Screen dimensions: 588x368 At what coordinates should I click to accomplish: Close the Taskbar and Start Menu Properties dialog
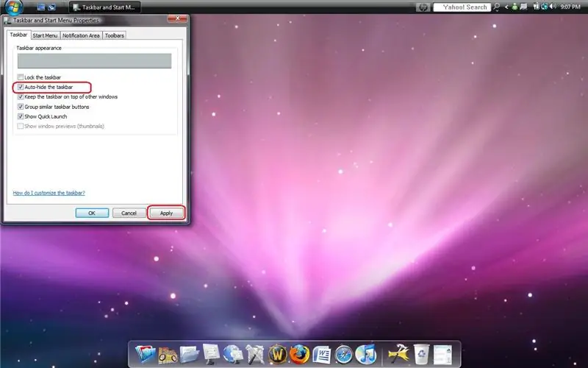pyautogui.click(x=177, y=18)
